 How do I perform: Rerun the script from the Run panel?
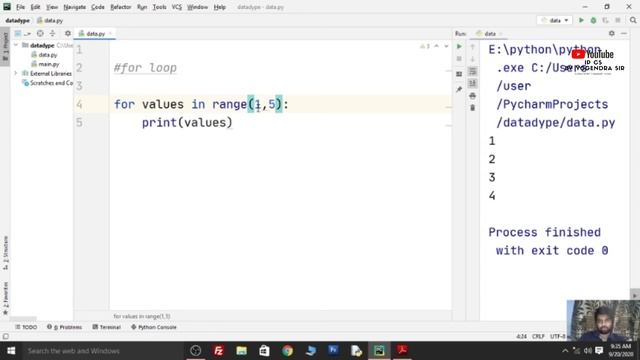point(459,47)
